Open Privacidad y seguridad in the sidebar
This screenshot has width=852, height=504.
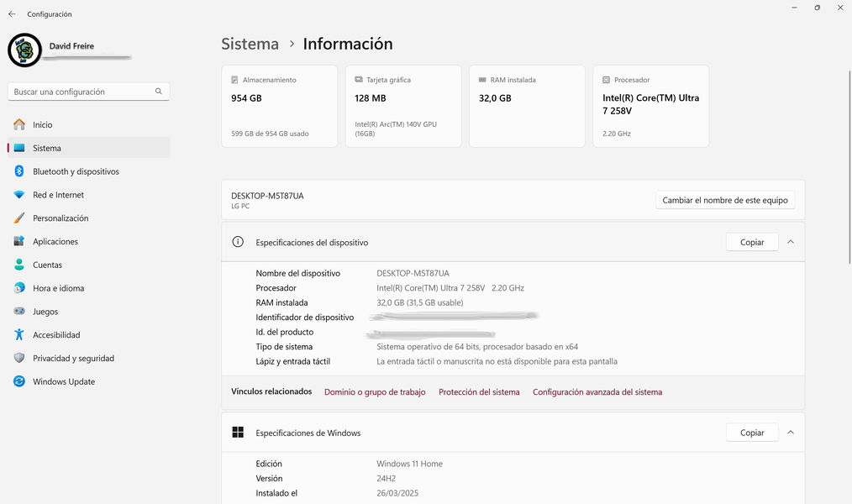88,358
